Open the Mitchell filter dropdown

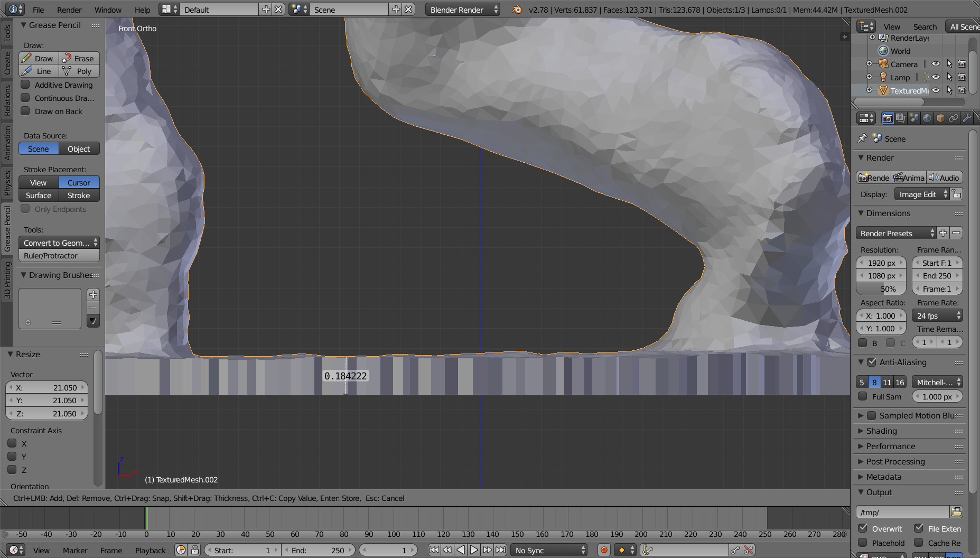[937, 382]
